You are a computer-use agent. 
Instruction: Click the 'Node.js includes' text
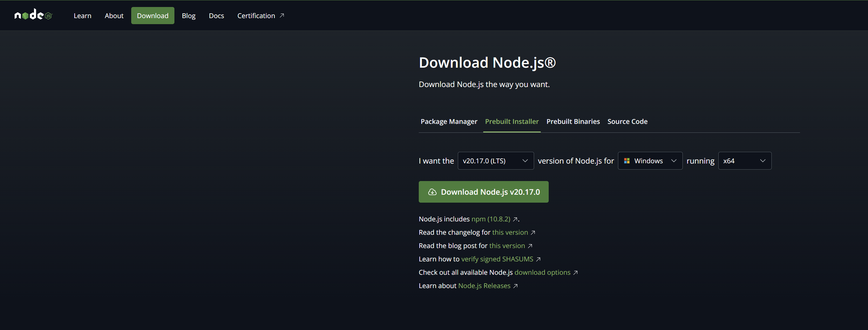coord(444,219)
